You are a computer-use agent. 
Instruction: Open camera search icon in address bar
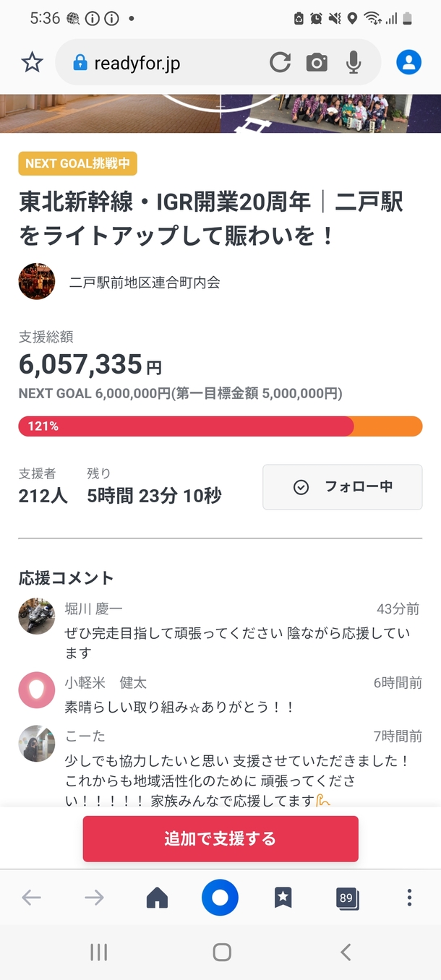[317, 63]
